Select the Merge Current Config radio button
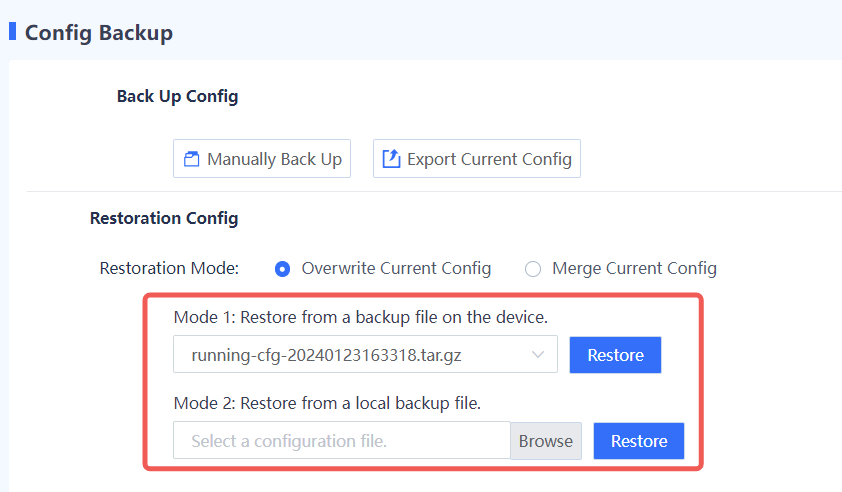This screenshot has height=492, width=842. (533, 269)
